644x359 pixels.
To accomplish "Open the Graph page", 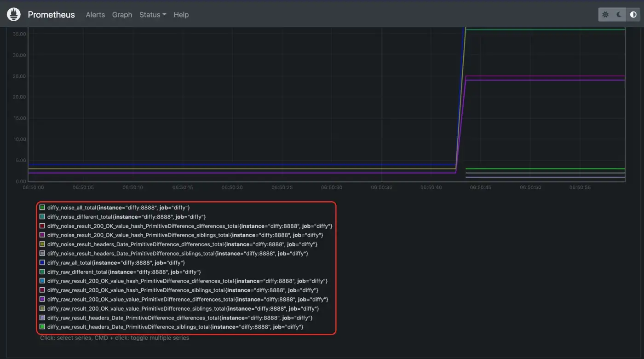I will pyautogui.click(x=122, y=15).
